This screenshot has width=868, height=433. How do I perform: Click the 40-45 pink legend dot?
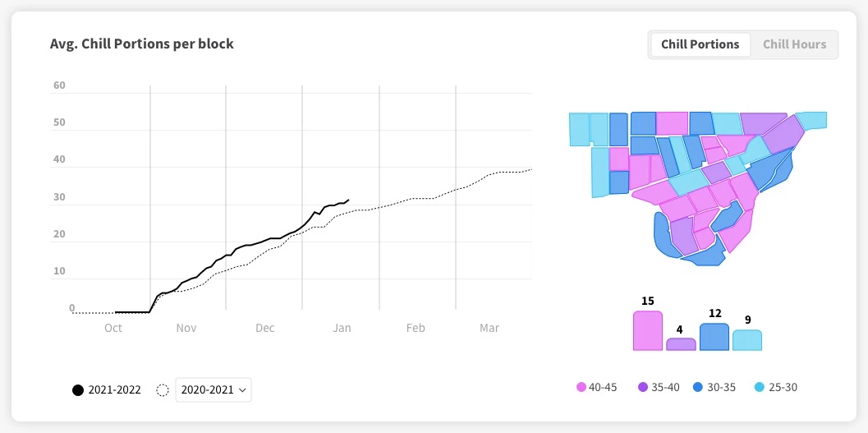click(581, 387)
